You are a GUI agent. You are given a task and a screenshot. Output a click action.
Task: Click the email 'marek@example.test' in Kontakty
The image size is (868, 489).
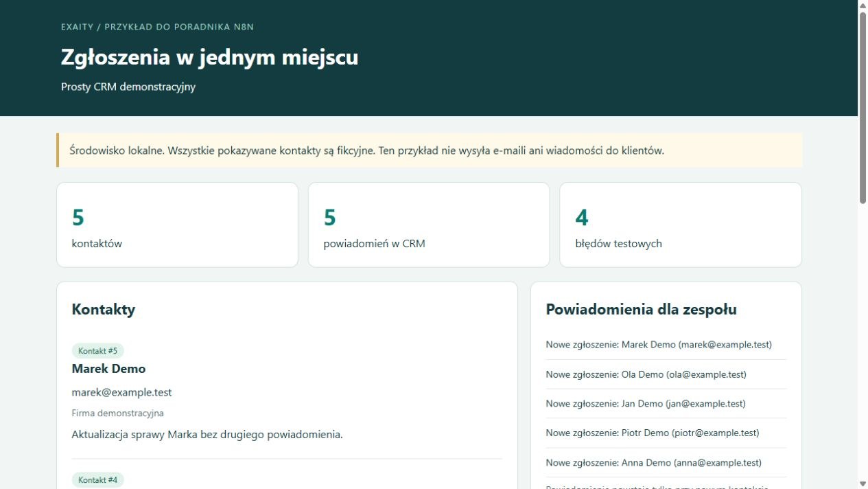121,393
